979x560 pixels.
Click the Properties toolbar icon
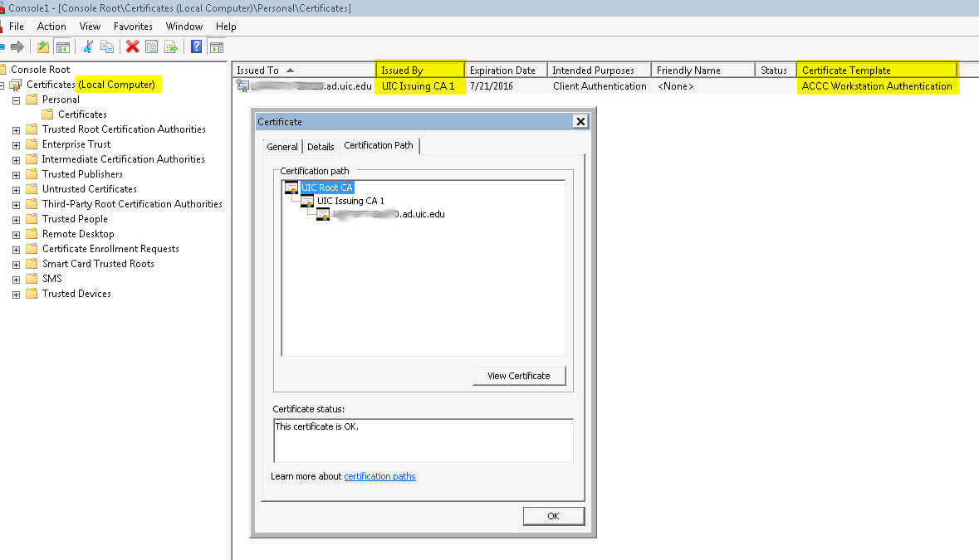coord(151,46)
